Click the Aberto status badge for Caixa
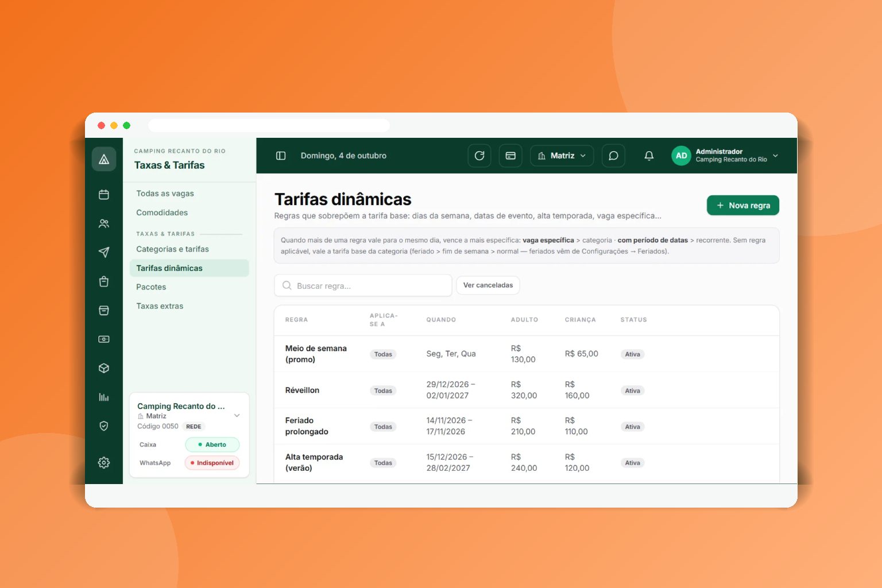882x588 pixels. [212, 444]
